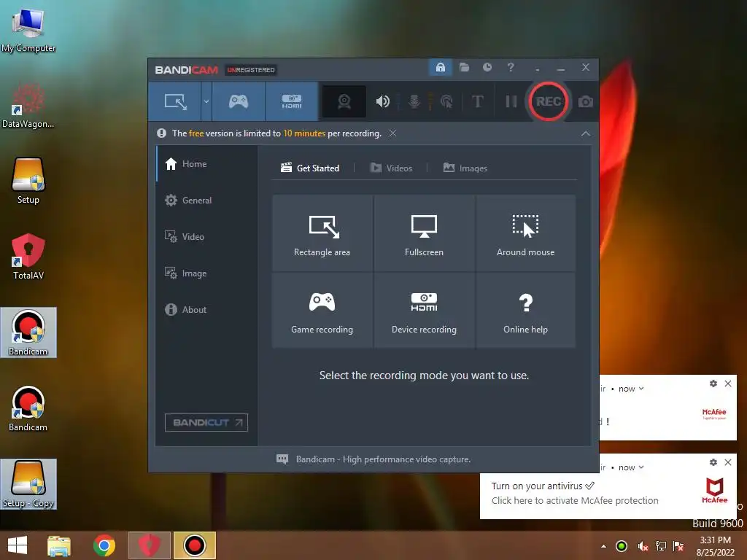Switch to the Videos tab
This screenshot has width=747, height=560.
tap(391, 168)
